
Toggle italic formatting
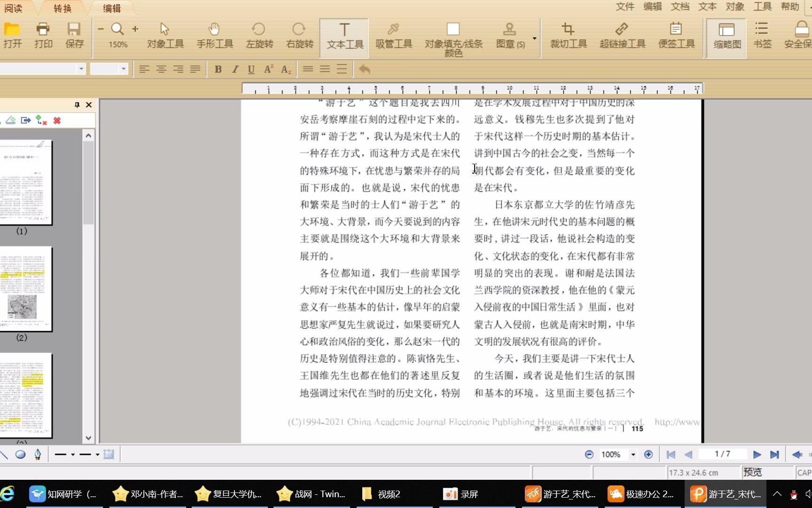pos(235,70)
